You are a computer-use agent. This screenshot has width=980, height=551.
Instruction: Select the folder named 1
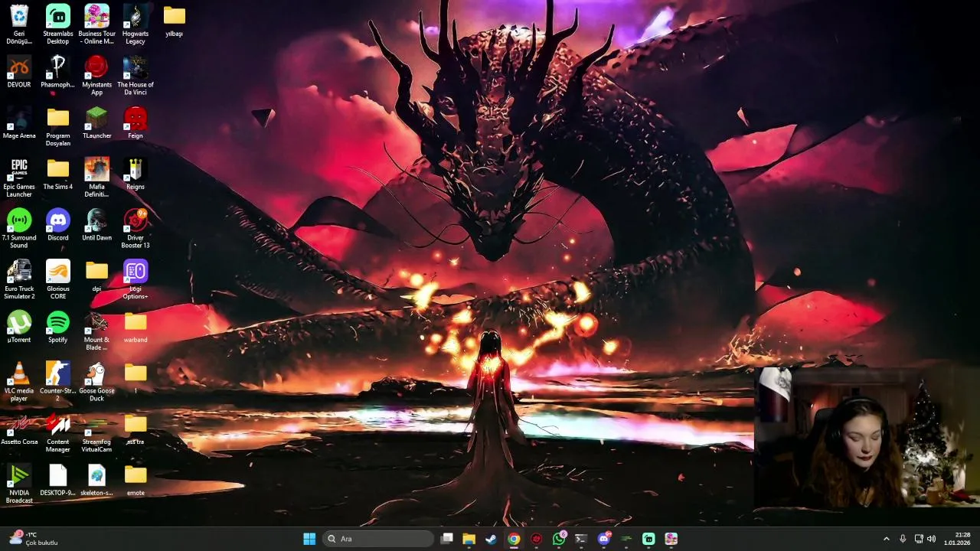click(136, 377)
